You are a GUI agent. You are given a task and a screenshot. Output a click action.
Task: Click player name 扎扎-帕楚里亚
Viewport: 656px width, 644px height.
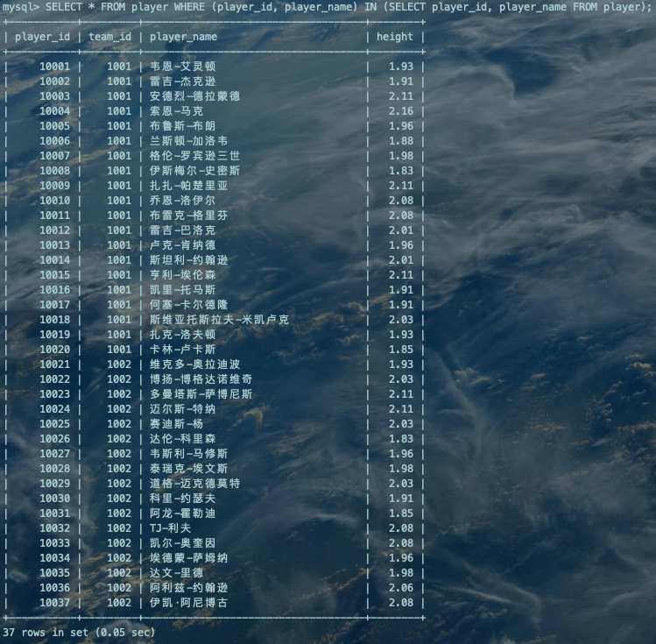pyautogui.click(x=188, y=186)
